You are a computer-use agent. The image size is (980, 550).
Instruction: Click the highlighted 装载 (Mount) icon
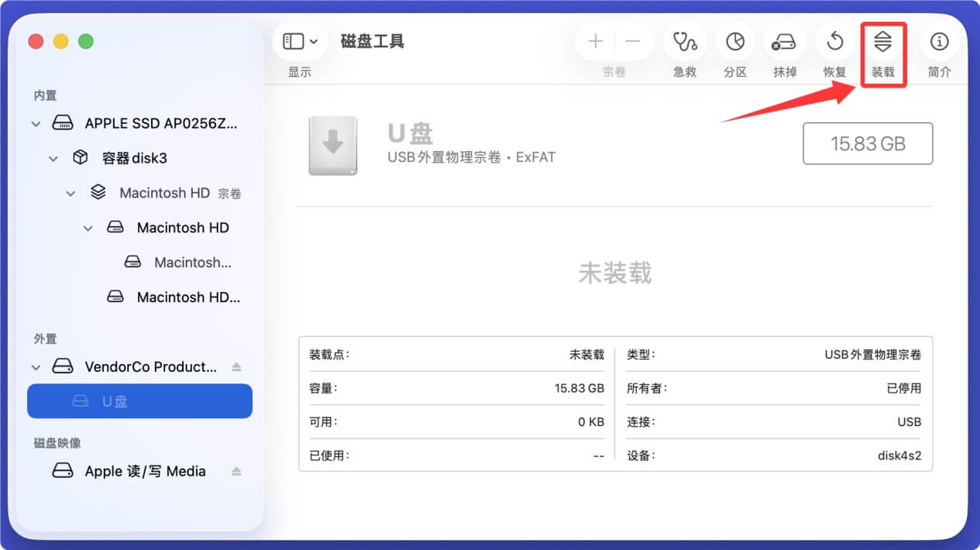coord(883,43)
